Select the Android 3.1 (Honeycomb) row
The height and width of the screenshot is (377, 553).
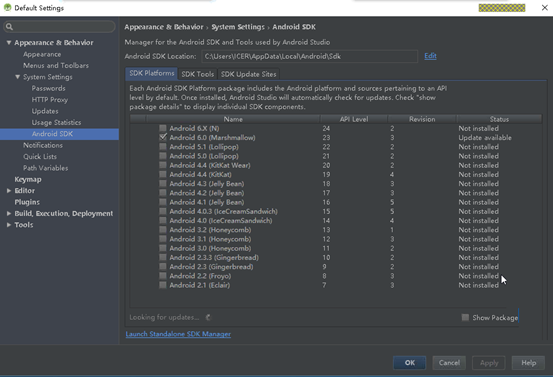pos(335,239)
